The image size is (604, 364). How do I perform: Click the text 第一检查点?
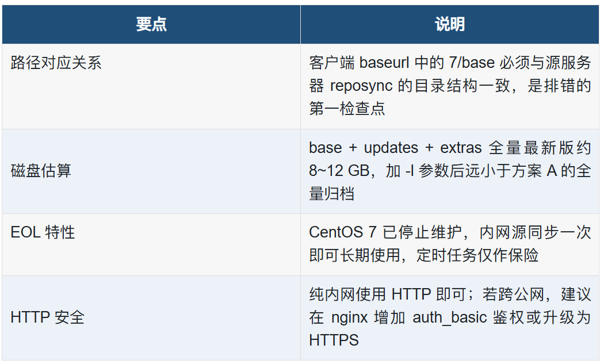pyautogui.click(x=347, y=109)
